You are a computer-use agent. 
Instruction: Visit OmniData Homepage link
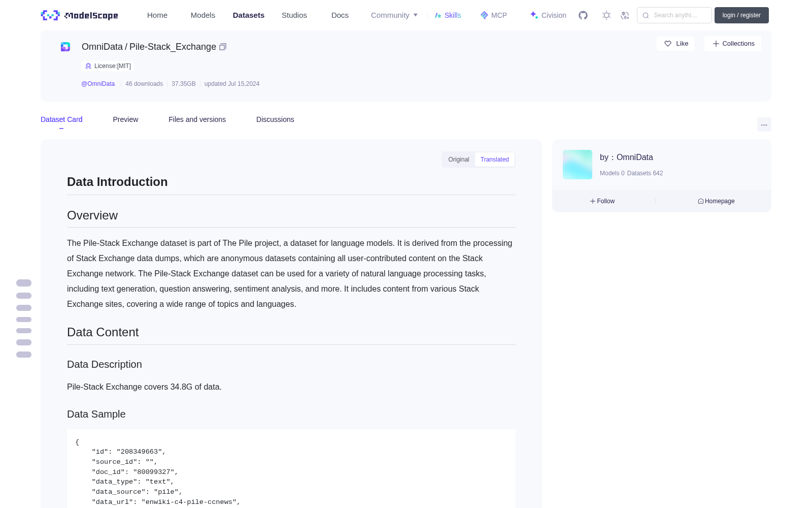tap(716, 201)
